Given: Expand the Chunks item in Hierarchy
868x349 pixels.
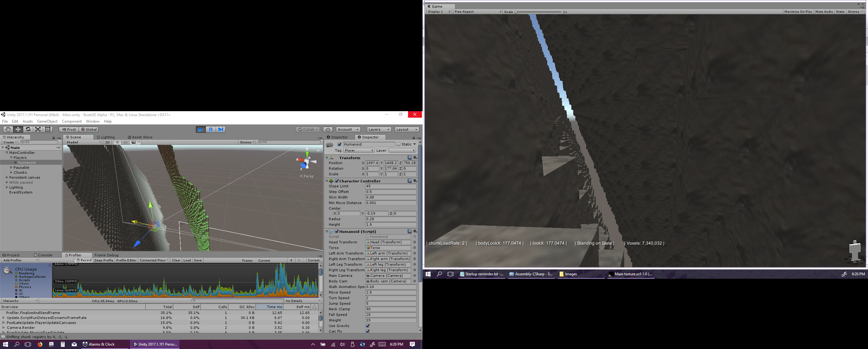Looking at the screenshot, I should click(11, 172).
